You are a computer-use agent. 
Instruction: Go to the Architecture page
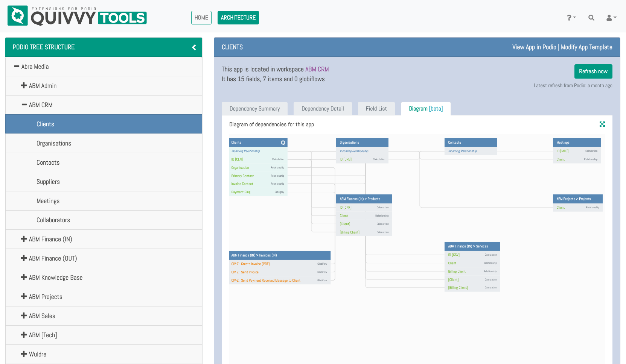(238, 18)
